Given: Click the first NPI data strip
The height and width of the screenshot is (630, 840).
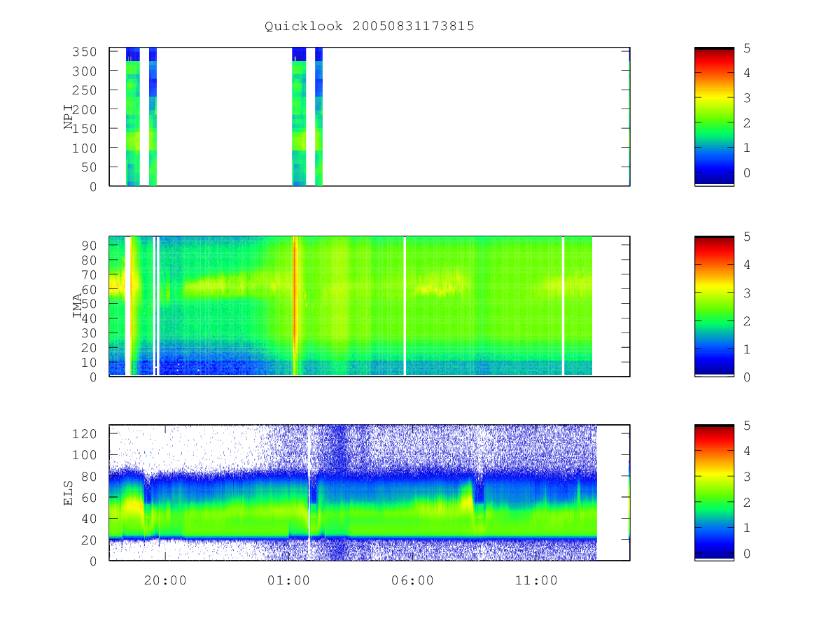Looking at the screenshot, I should 133,116.
